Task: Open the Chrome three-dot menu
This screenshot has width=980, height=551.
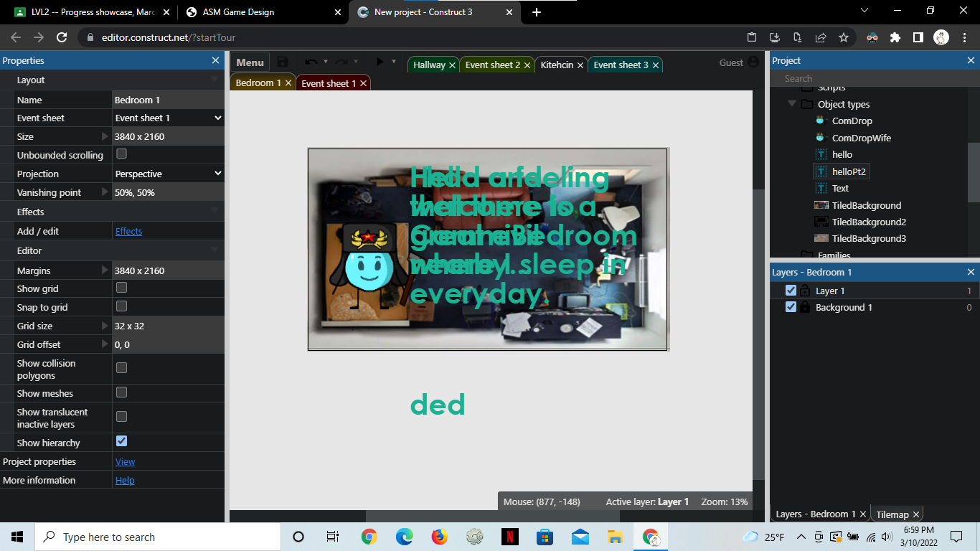Action: pos(965,37)
